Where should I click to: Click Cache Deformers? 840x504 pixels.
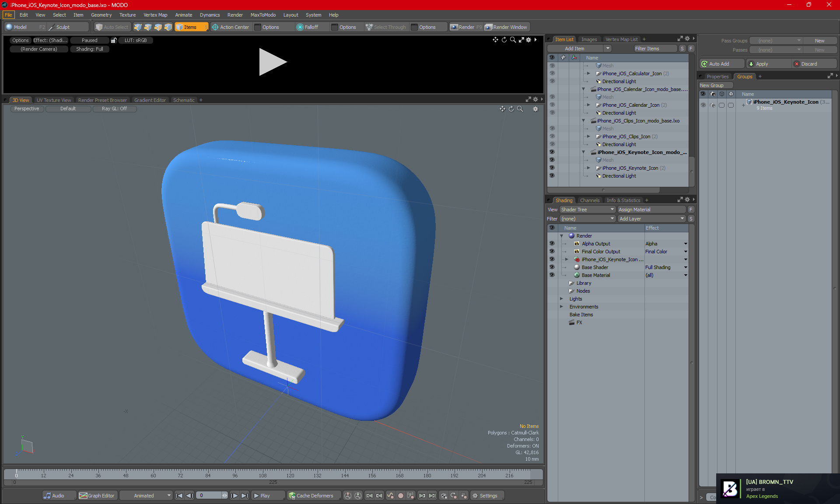click(x=311, y=496)
